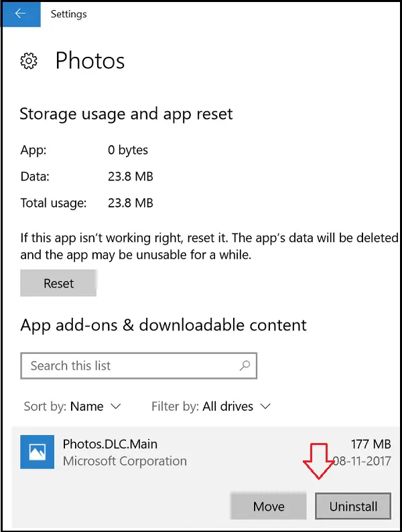This screenshot has width=402, height=532.
Task: Click the 177 MB size label
Action: [x=371, y=444]
